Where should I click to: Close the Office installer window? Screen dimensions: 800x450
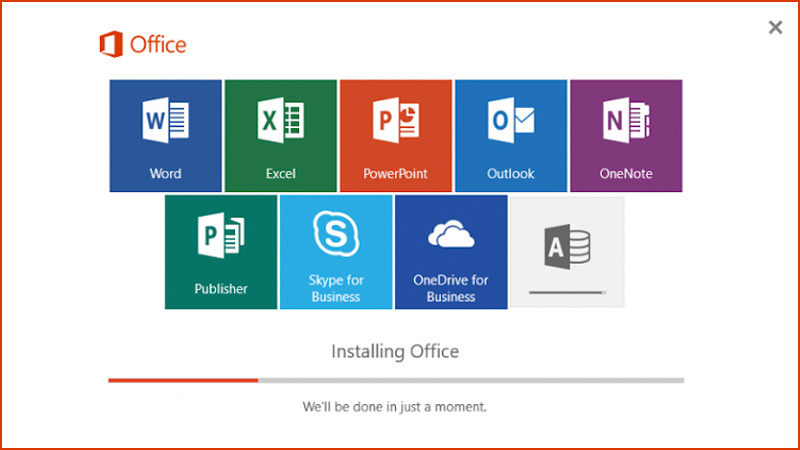click(776, 27)
